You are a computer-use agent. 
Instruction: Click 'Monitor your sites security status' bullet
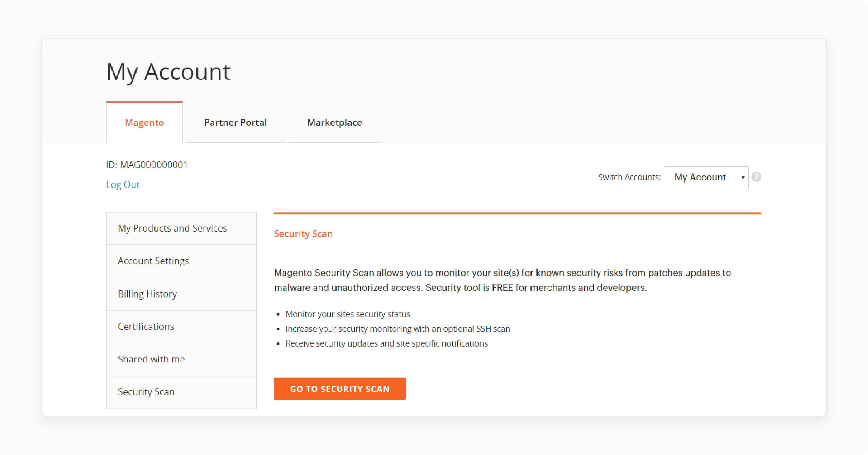click(348, 314)
